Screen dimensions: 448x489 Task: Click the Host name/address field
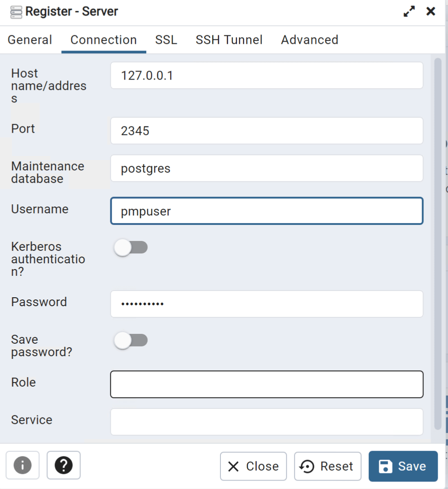coord(266,76)
